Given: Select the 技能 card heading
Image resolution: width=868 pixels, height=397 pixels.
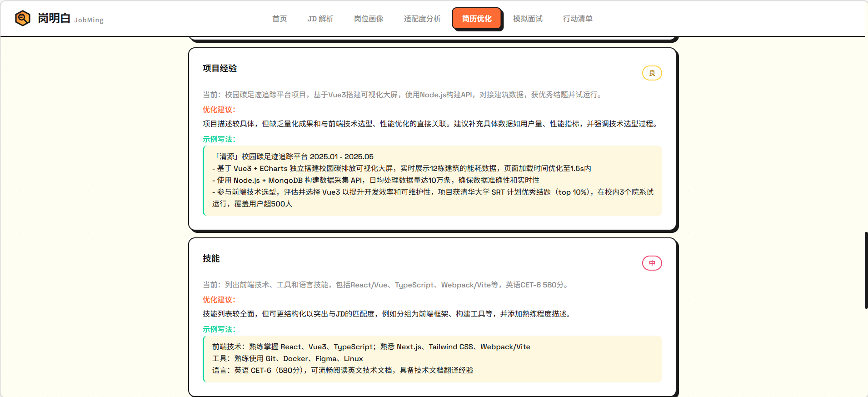Looking at the screenshot, I should [x=211, y=258].
